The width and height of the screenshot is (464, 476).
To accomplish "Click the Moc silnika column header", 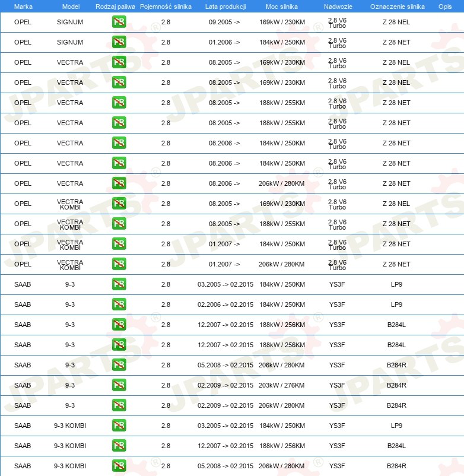I will (282, 6).
